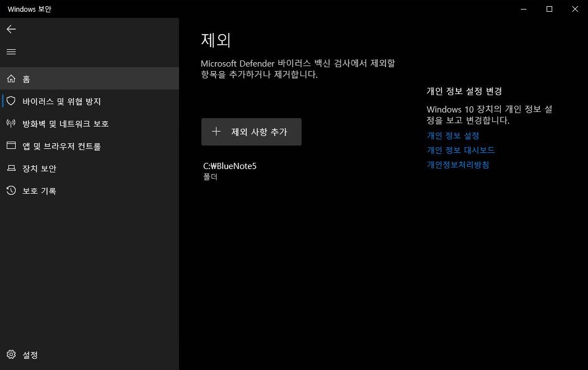Click the firewall network antenna icon
588x370 pixels.
tap(11, 123)
